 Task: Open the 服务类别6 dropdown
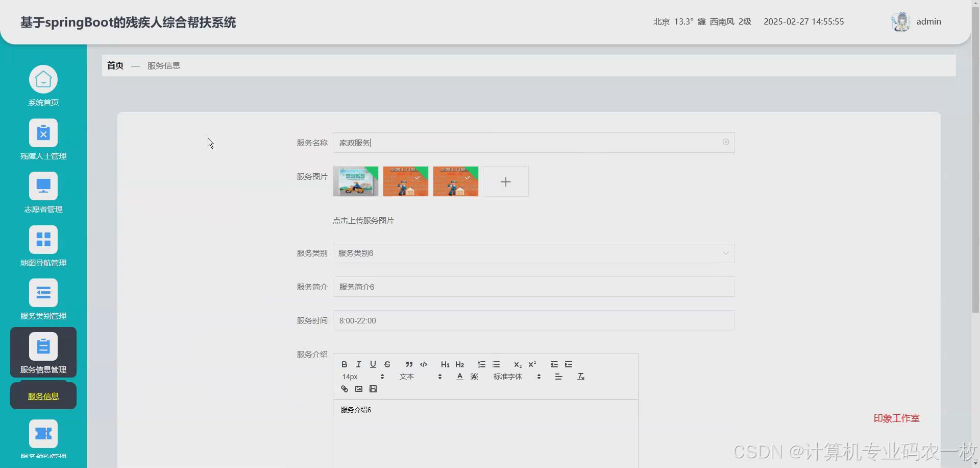click(532, 253)
